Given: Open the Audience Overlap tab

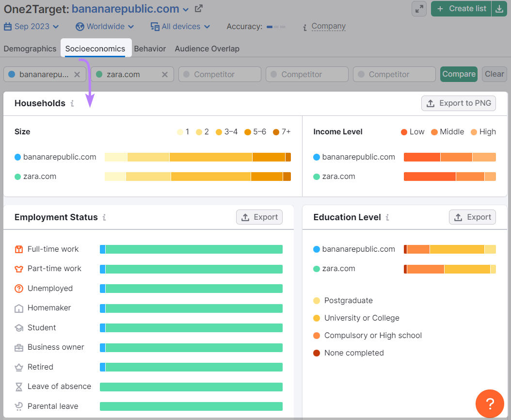Looking at the screenshot, I should (207, 48).
